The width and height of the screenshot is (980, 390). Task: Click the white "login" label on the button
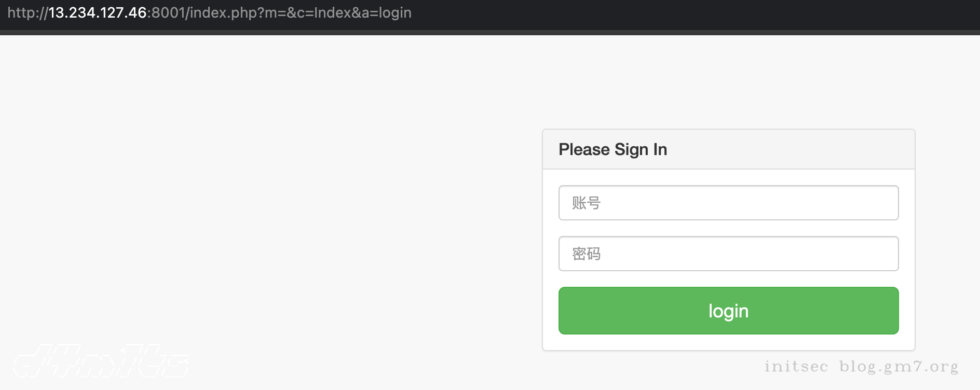(728, 311)
